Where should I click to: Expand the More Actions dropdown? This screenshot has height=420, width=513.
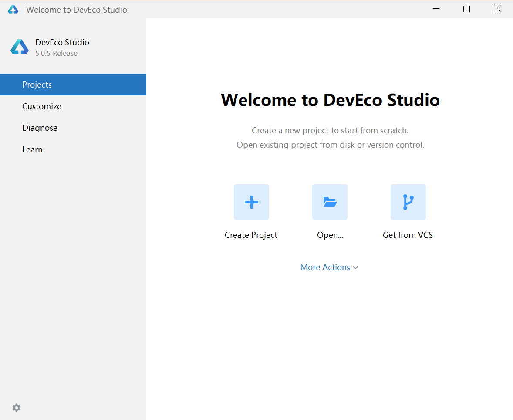click(x=329, y=267)
